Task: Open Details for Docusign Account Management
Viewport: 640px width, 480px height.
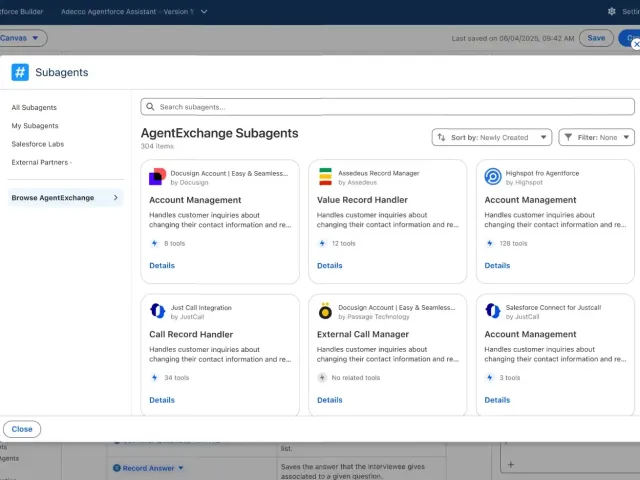Action: (162, 265)
